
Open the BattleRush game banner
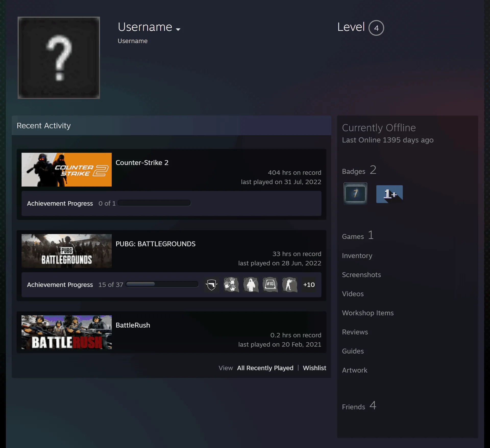tap(67, 332)
